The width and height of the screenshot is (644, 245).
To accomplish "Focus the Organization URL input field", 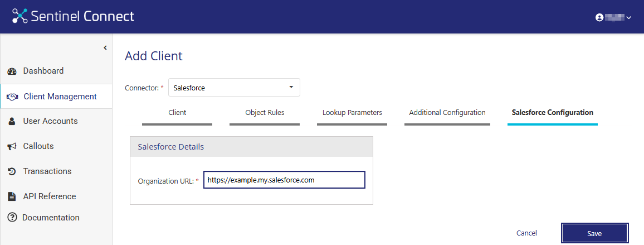I will [284, 180].
